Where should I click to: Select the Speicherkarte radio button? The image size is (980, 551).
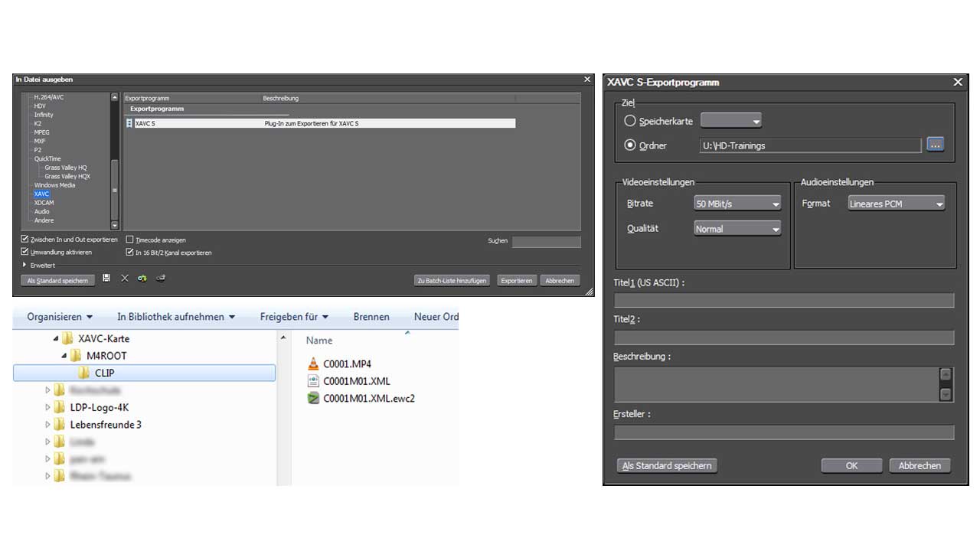[630, 121]
